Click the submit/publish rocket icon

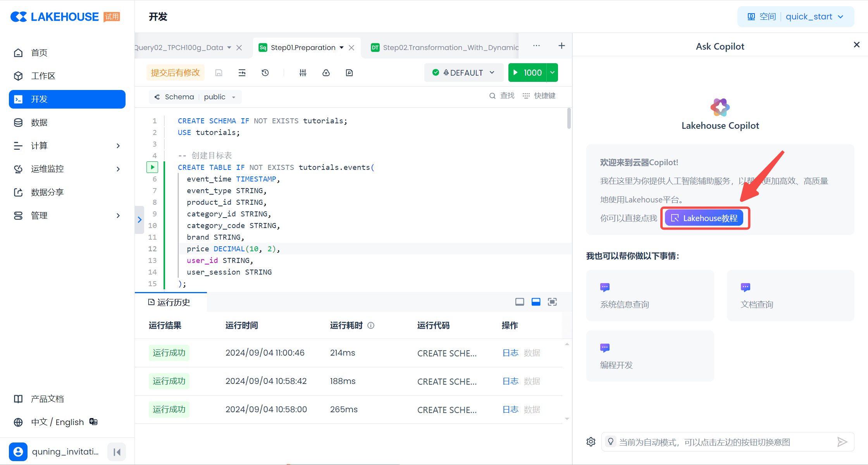coord(326,73)
